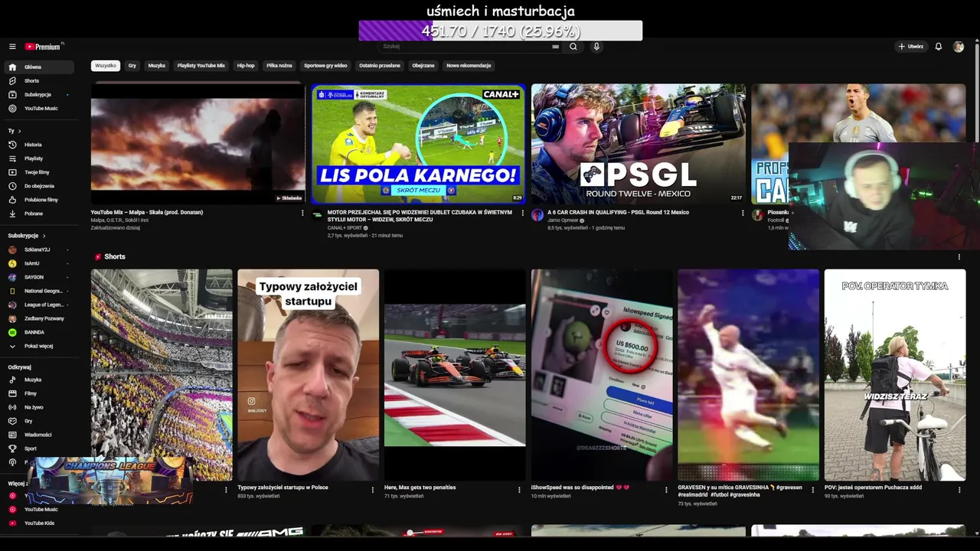Select Nowe rekomendacje chip
Screen dimensions: 980x551
469,66
